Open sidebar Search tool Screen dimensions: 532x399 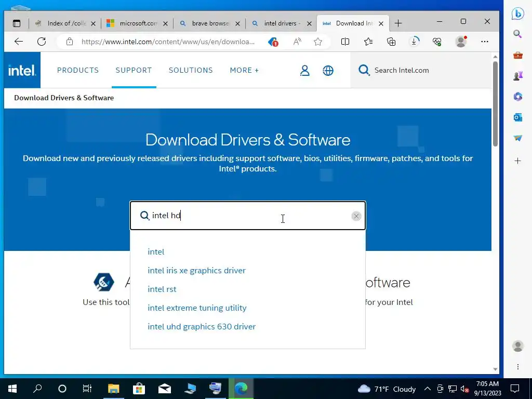tap(517, 34)
